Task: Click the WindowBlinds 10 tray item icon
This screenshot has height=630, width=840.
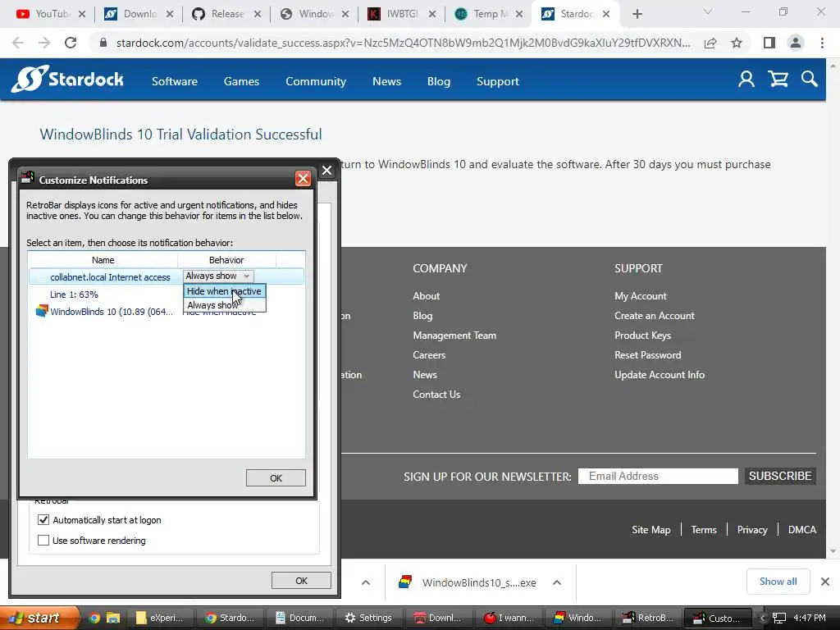Action: pos(42,311)
